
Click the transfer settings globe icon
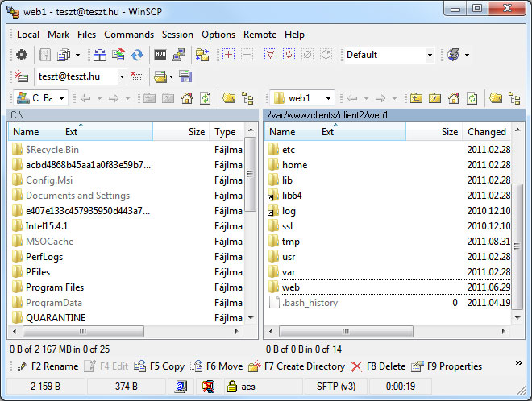pos(453,55)
